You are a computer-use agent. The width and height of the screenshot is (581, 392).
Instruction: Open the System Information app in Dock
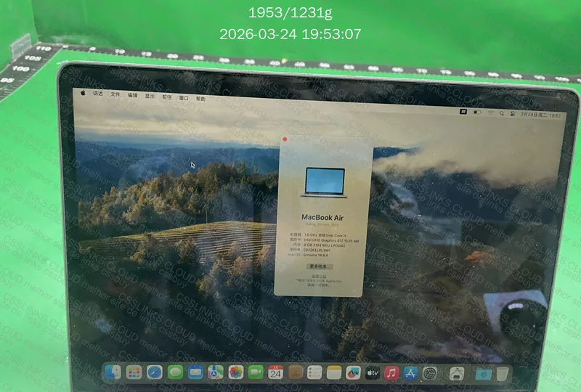(457, 374)
